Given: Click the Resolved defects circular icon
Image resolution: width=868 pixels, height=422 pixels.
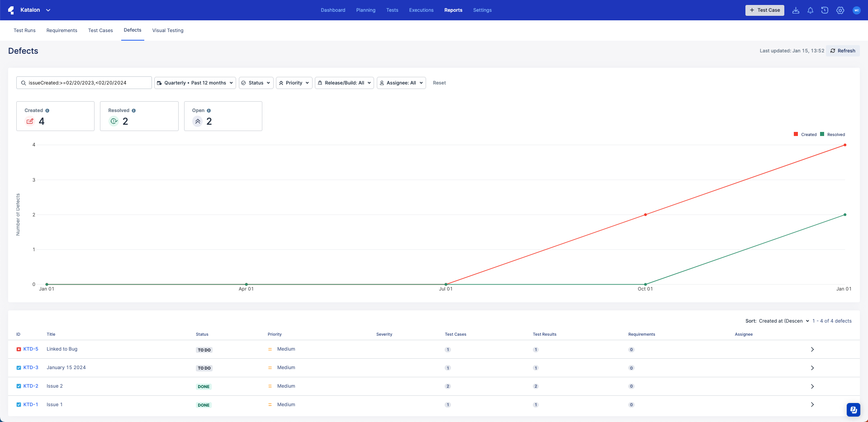Looking at the screenshot, I should click(114, 121).
